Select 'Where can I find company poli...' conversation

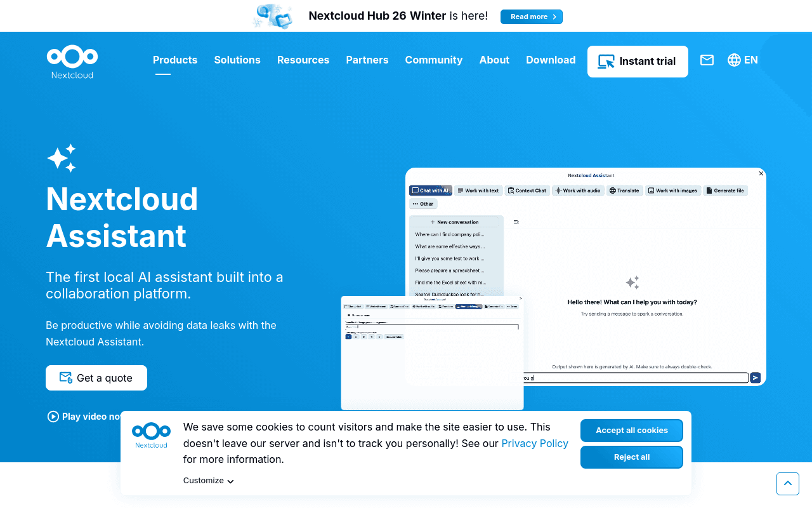coord(450,234)
